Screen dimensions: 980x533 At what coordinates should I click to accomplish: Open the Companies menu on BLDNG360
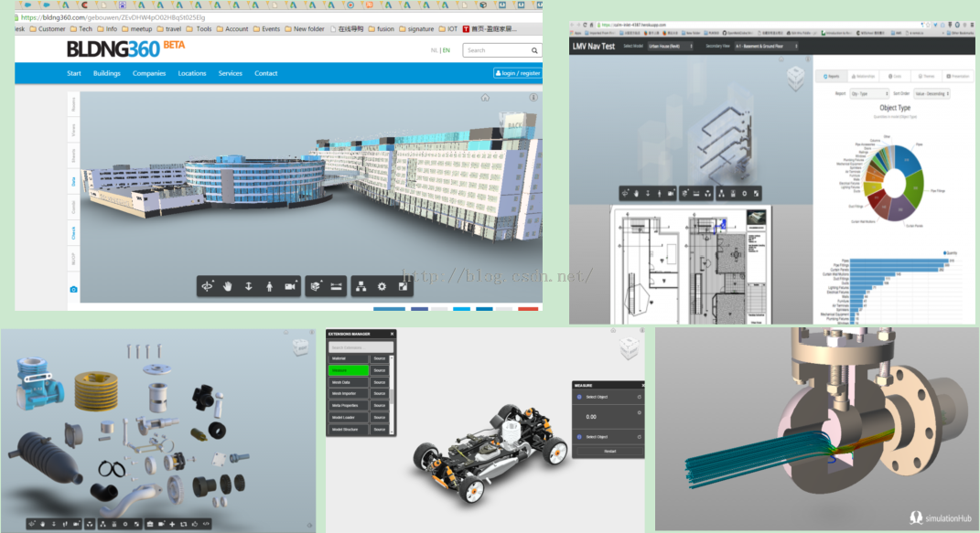click(149, 74)
